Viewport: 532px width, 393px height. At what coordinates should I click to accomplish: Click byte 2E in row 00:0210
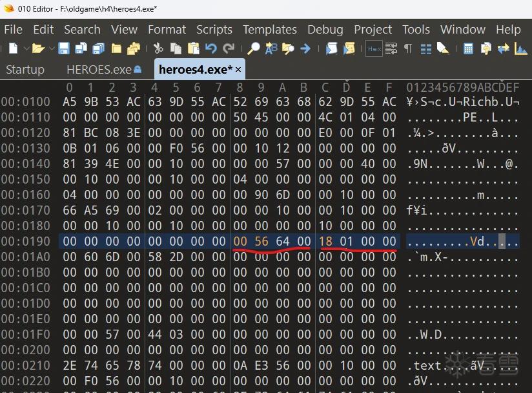70,365
